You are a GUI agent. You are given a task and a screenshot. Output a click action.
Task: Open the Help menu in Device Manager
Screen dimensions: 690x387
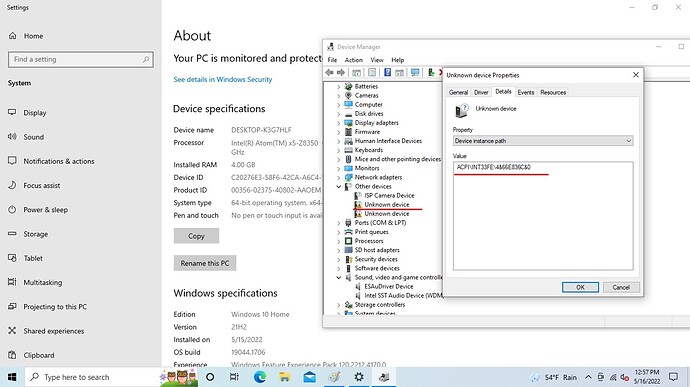[x=397, y=60]
